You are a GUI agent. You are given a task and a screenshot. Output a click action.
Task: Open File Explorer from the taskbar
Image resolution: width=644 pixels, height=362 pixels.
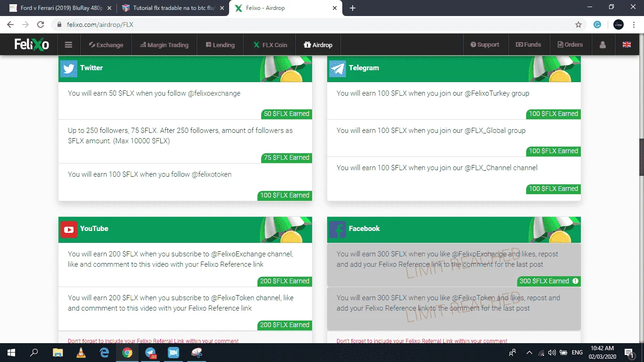[58, 353]
